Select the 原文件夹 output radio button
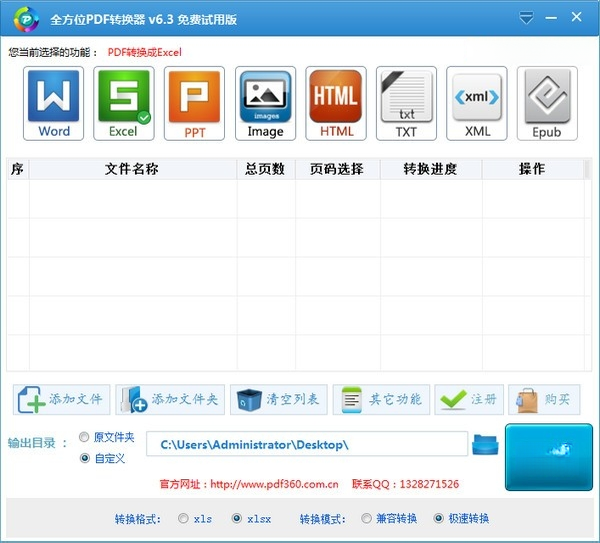 84,437
